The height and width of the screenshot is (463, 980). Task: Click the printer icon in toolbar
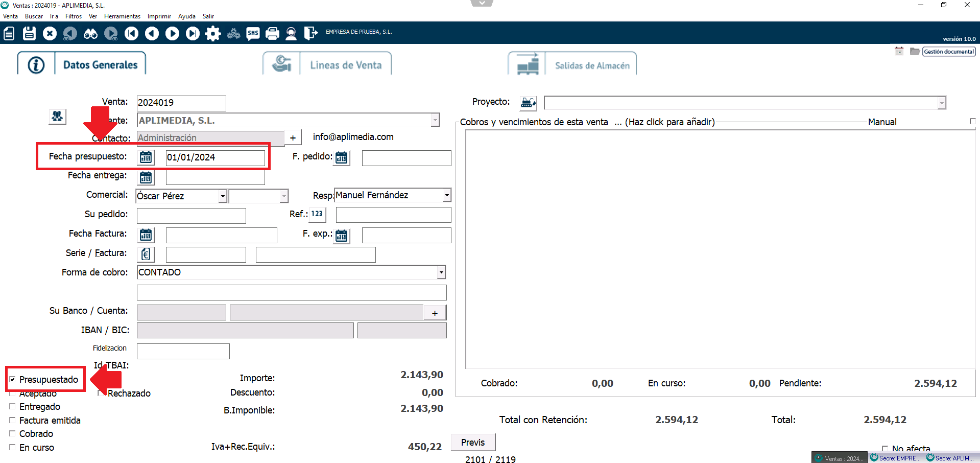pyautogui.click(x=273, y=34)
